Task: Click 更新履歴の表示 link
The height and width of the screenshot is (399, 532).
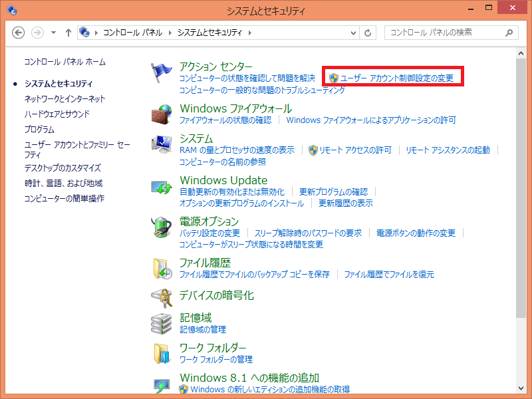Action: click(346, 203)
